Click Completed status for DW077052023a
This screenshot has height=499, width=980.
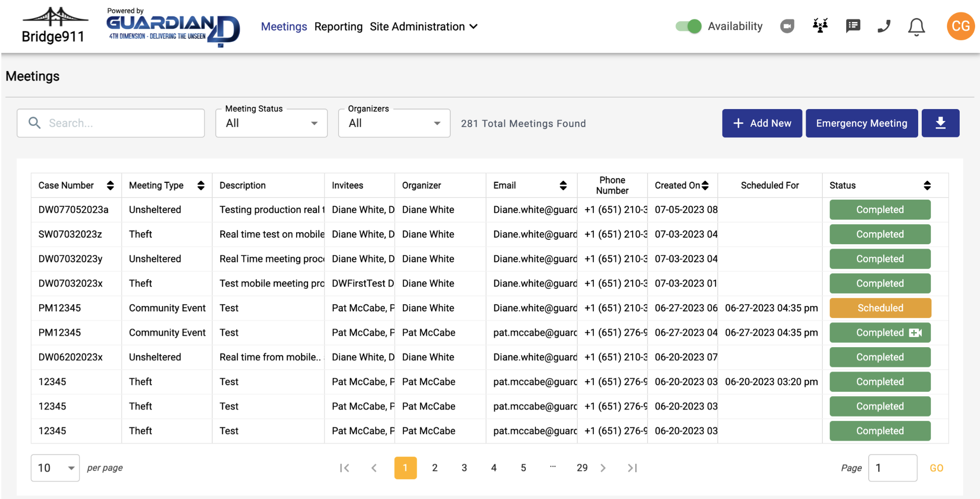pyautogui.click(x=880, y=210)
